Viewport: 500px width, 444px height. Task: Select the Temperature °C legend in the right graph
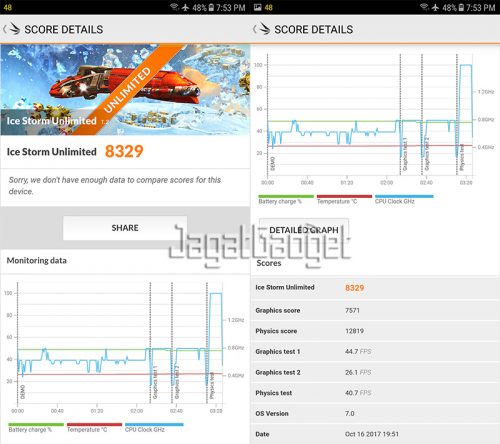[344, 199]
